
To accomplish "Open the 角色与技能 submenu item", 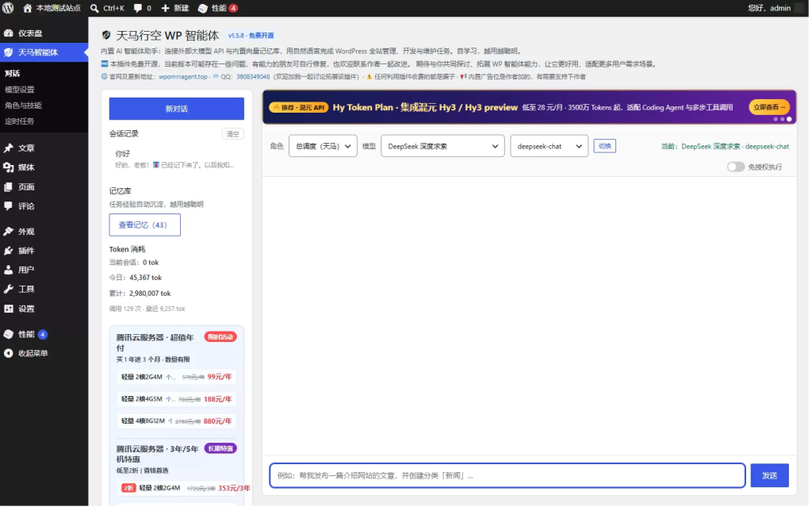I will point(23,106).
